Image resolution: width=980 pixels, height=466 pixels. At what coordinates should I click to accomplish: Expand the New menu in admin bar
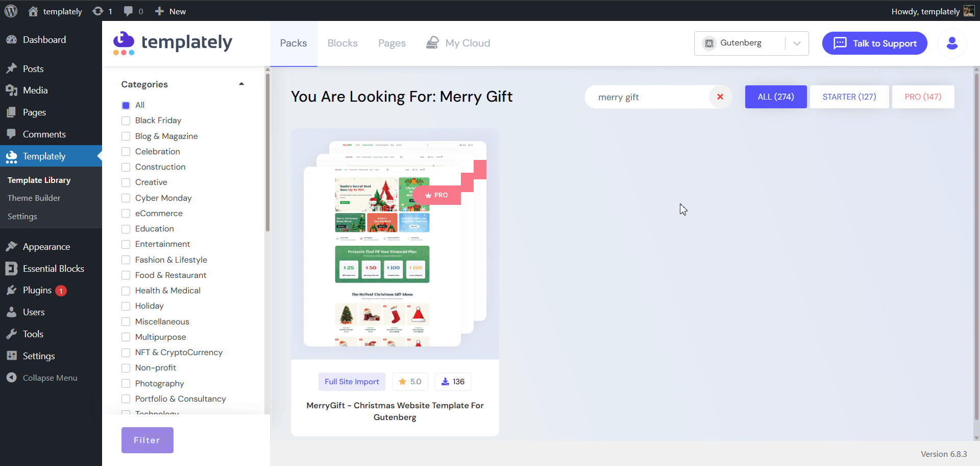tap(170, 11)
